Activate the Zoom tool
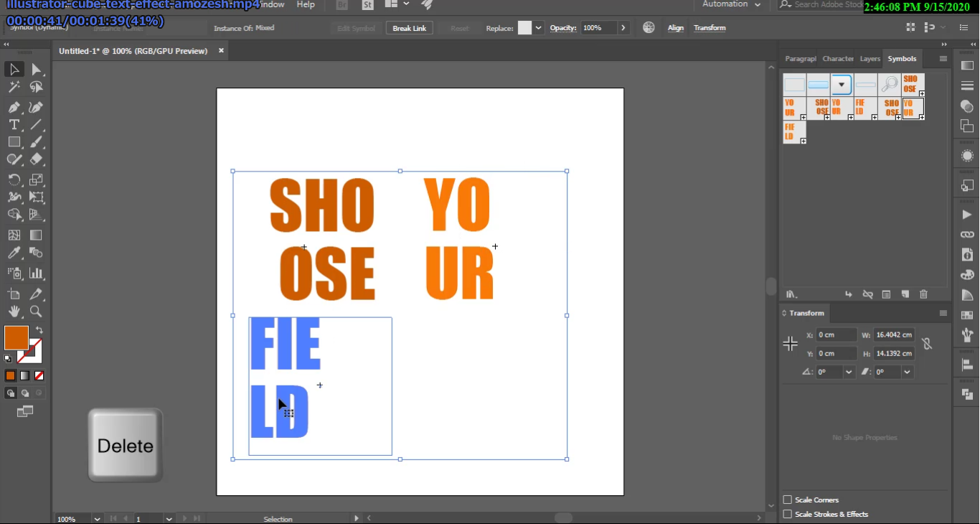 coord(36,311)
